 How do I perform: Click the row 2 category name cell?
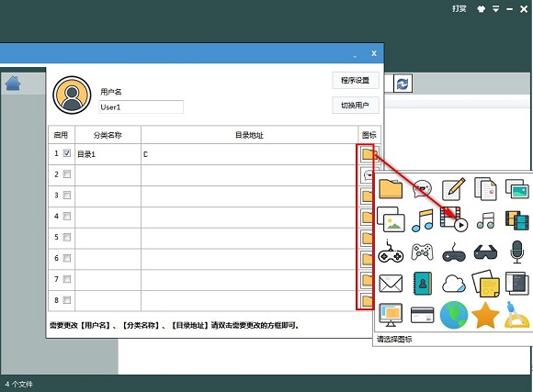(108, 175)
